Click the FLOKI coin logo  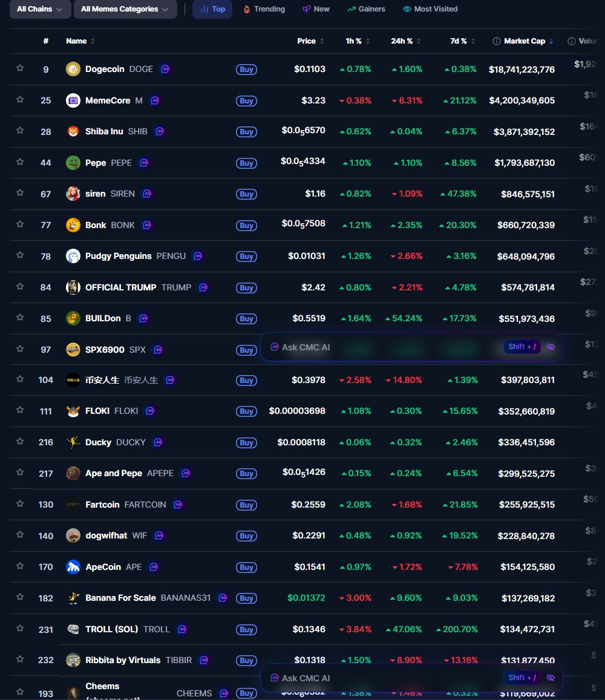[x=73, y=411]
